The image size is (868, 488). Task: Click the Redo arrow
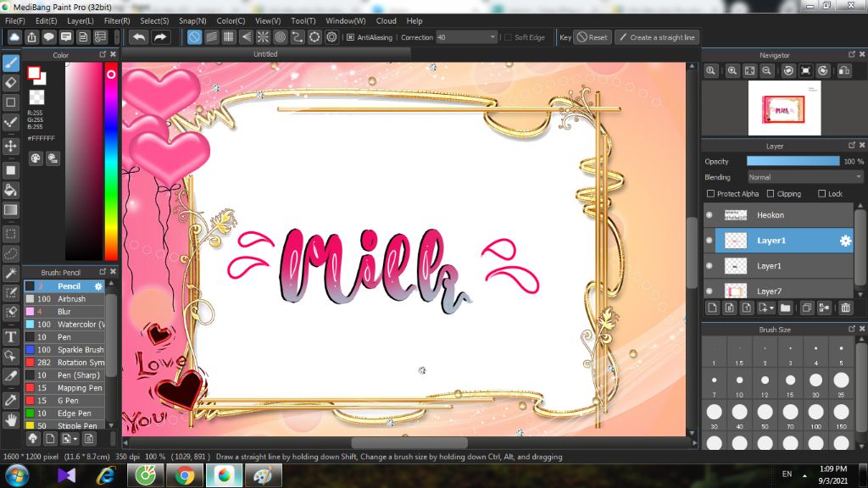pos(160,37)
